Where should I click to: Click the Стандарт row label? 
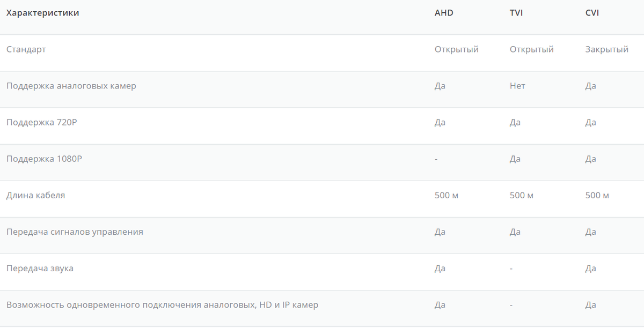(x=26, y=49)
